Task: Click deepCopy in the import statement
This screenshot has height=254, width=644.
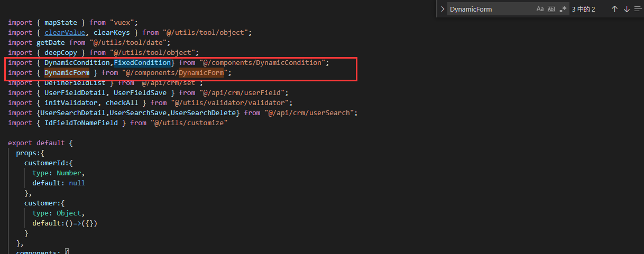Action: click(61, 52)
